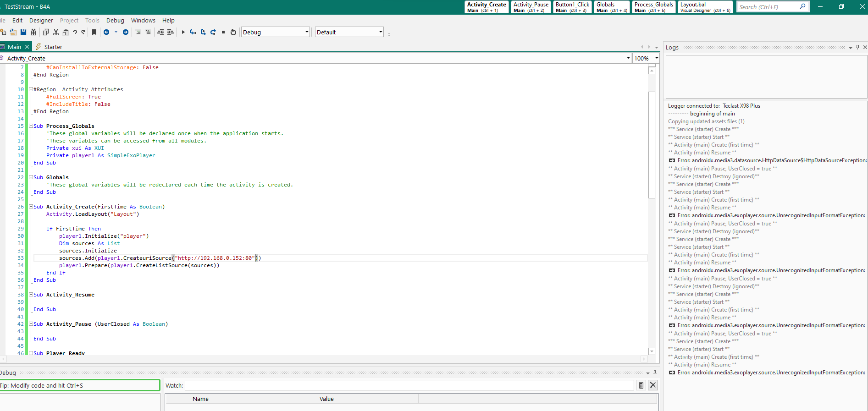
Task: Click the Save icon in toolbar
Action: (x=23, y=32)
